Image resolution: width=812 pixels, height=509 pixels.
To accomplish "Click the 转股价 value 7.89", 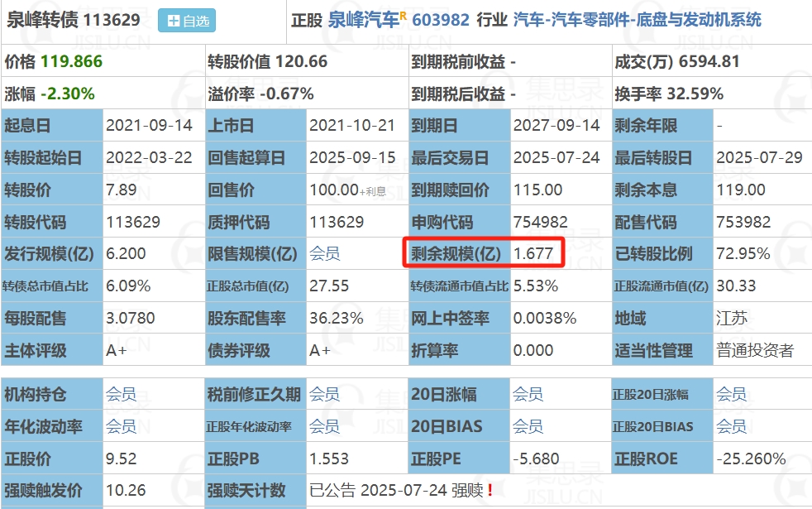I will pyautogui.click(x=122, y=190).
